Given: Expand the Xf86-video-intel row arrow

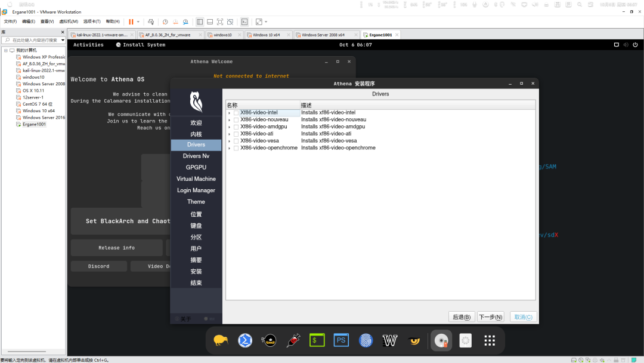Looking at the screenshot, I should [x=229, y=113].
